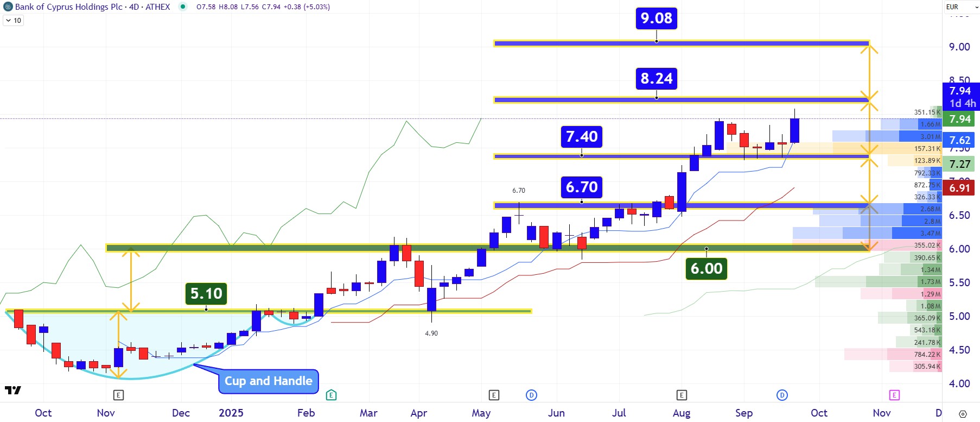Click the TradingView logo in bottom-left corner
980x422 pixels.
tap(13, 390)
